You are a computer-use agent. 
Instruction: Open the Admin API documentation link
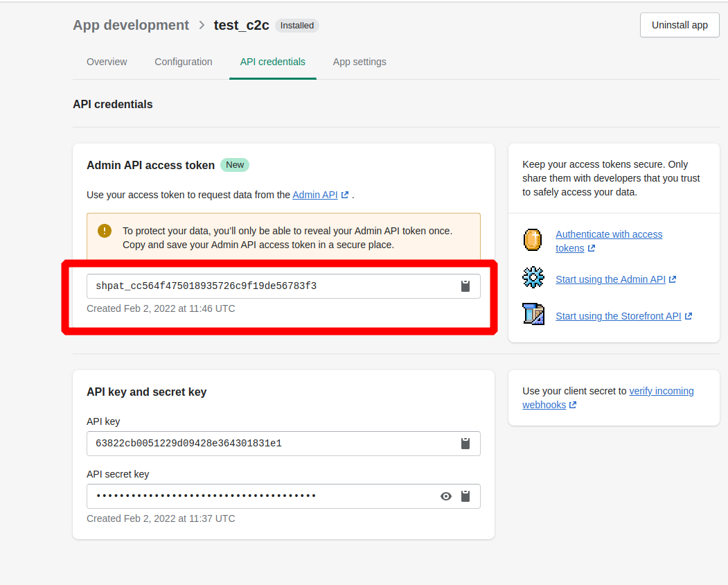315,195
